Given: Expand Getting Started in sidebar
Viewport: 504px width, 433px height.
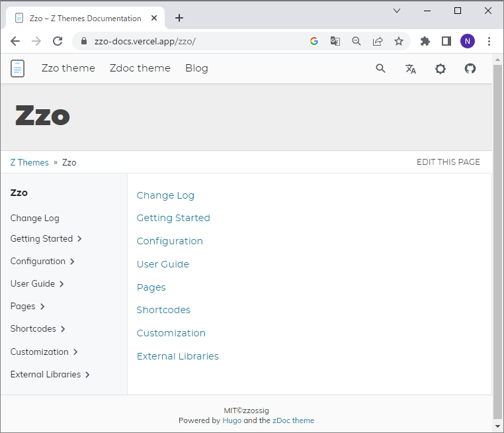Looking at the screenshot, I should coord(79,239).
